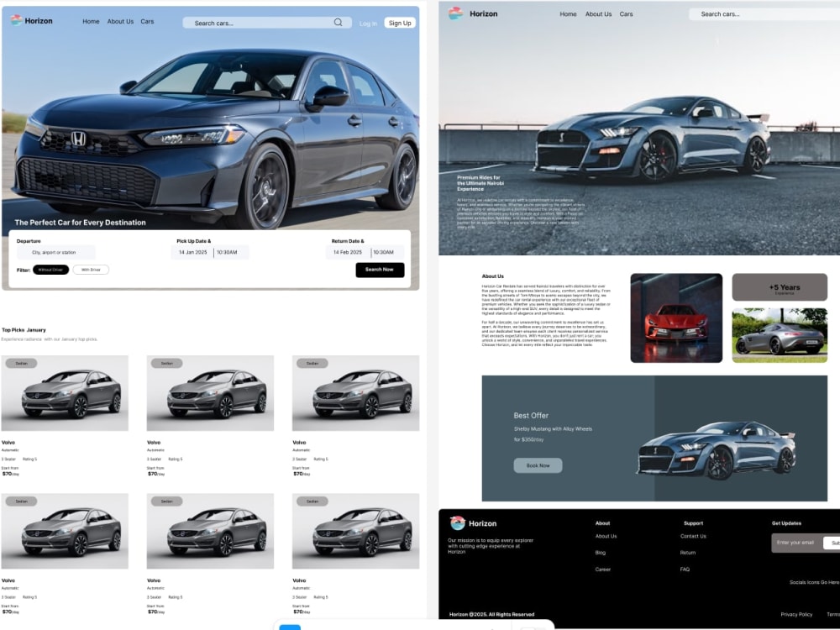Click the silver Mercedes thumbnail on the grass
This screenshot has width=840, height=630.
(780, 335)
